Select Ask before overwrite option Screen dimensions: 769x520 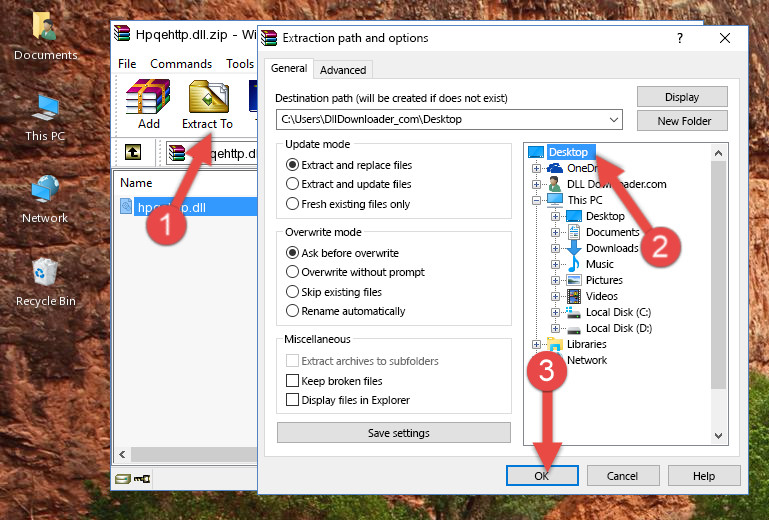pos(292,253)
